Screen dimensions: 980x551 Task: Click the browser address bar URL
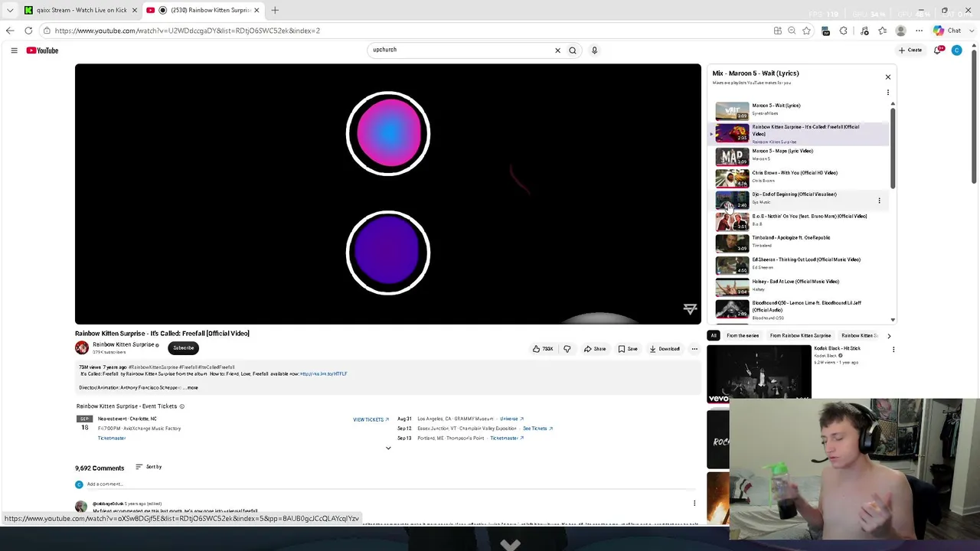click(x=188, y=31)
